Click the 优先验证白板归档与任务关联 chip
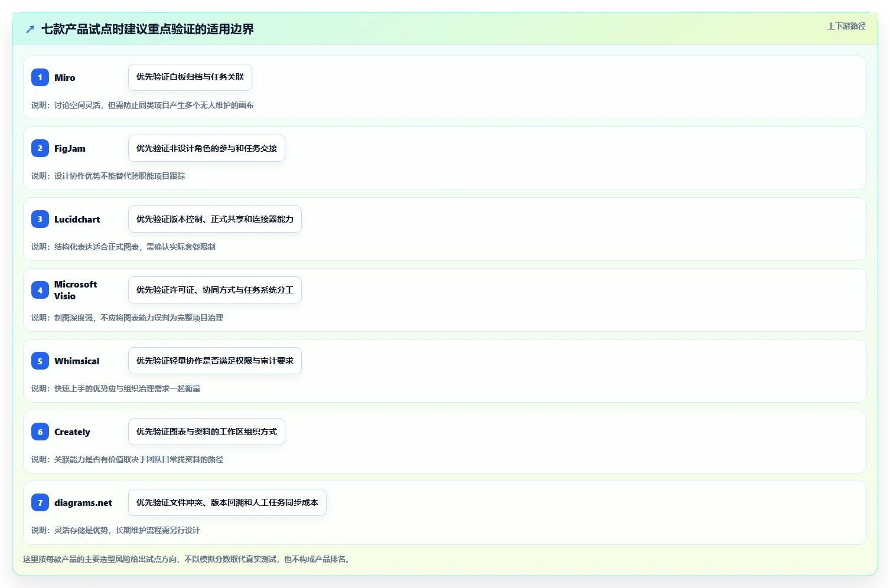 pos(190,77)
